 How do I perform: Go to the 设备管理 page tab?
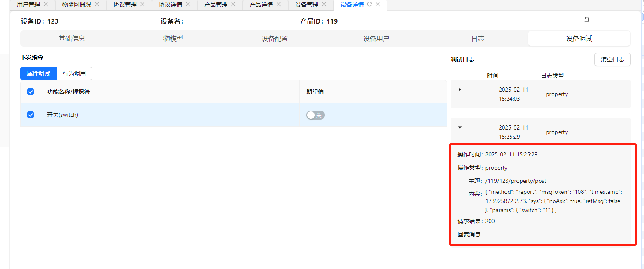pyautogui.click(x=306, y=5)
